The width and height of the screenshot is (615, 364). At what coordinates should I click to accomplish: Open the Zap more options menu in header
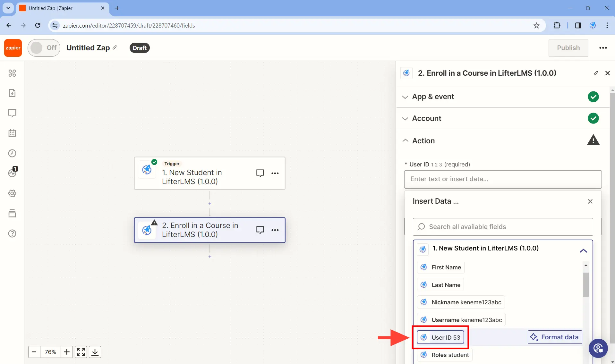603,48
